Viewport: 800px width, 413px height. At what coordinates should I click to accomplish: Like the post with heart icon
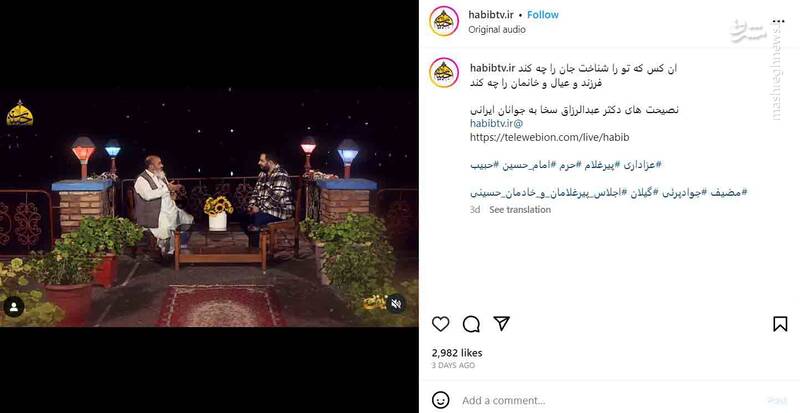441,324
